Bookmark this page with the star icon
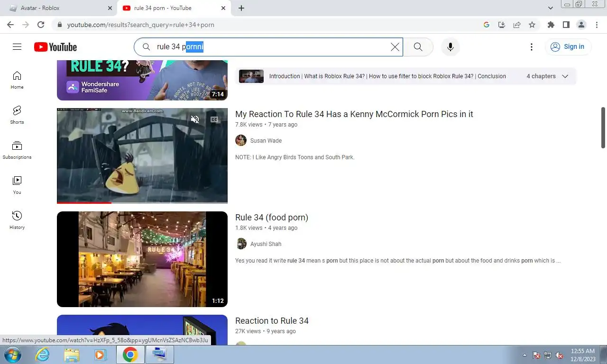Viewport: 607px width, 364px height. 532,25
